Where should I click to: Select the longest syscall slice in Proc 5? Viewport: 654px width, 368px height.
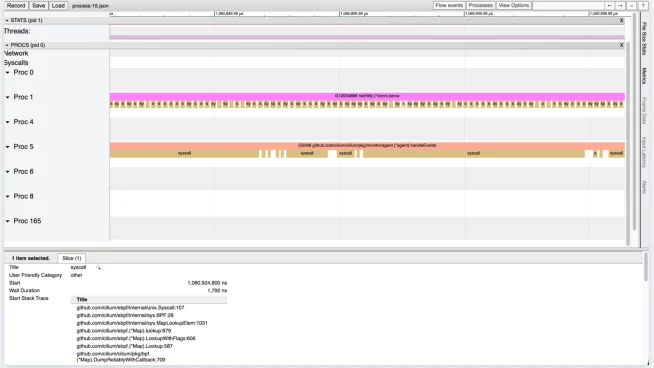pyautogui.click(x=473, y=154)
